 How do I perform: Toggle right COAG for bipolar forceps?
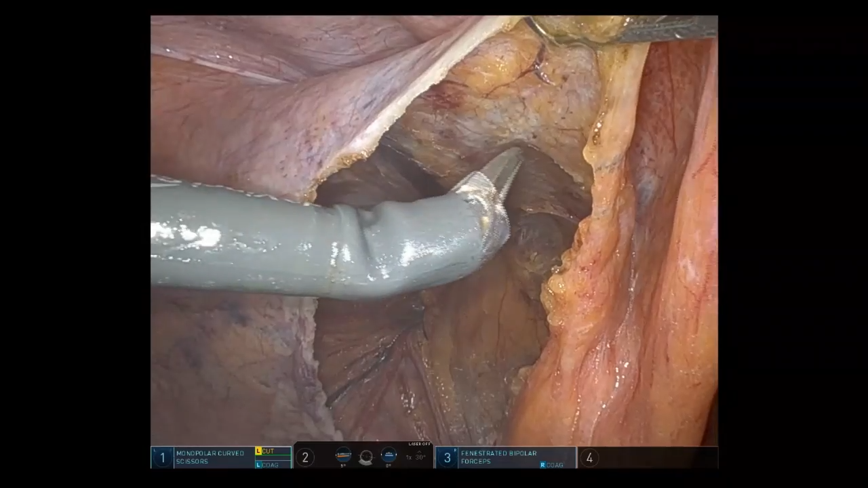tap(555, 465)
